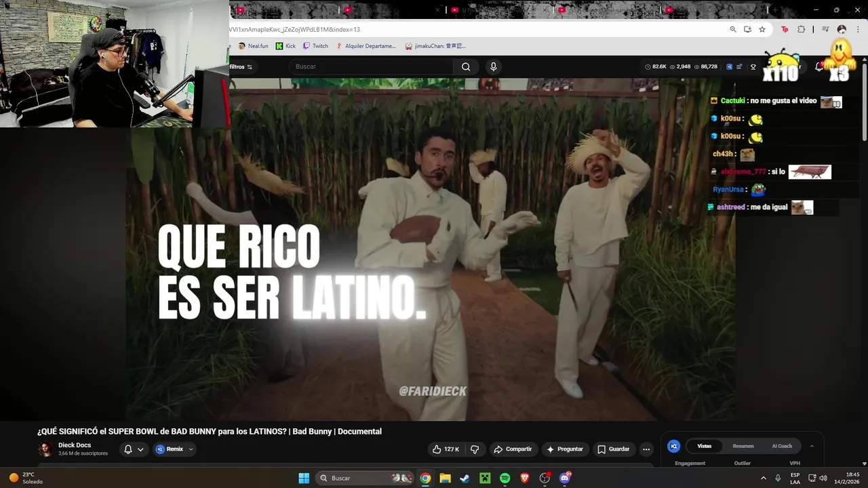Open the Remix button
The image size is (868, 488).
[170, 449]
